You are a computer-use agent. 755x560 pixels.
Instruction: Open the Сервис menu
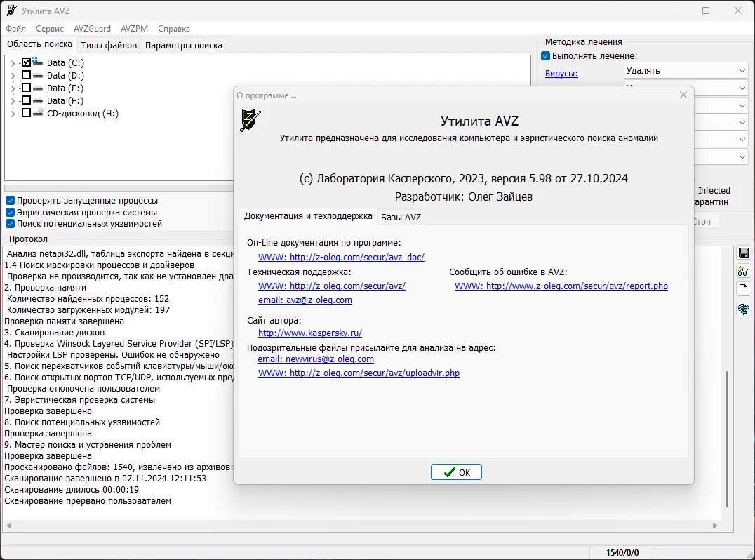[x=50, y=29]
